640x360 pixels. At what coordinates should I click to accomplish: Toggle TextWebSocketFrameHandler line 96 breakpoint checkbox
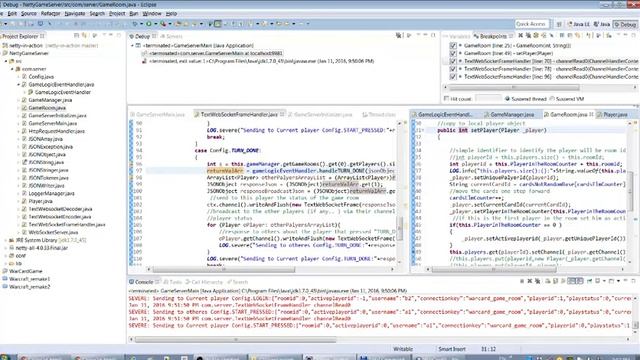[x=453, y=77]
